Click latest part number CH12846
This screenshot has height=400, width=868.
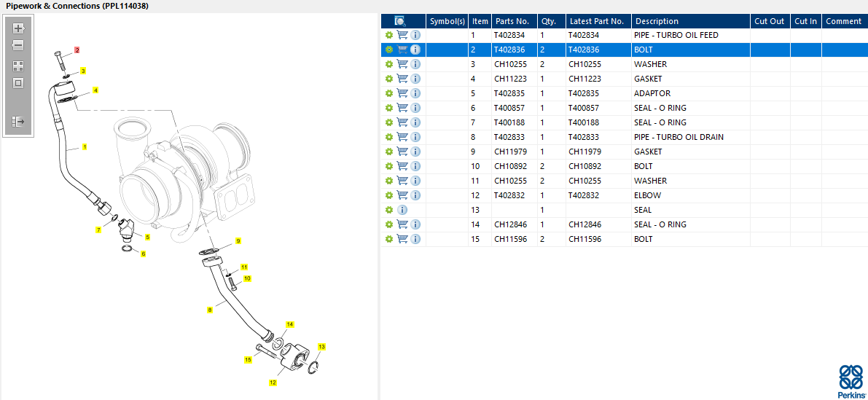point(585,224)
